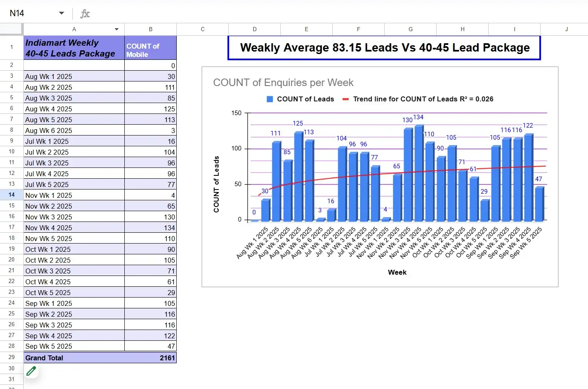Select the 'Jul Wk 2 2025' cell
Viewport: 588px width, 389px height.
74,152
